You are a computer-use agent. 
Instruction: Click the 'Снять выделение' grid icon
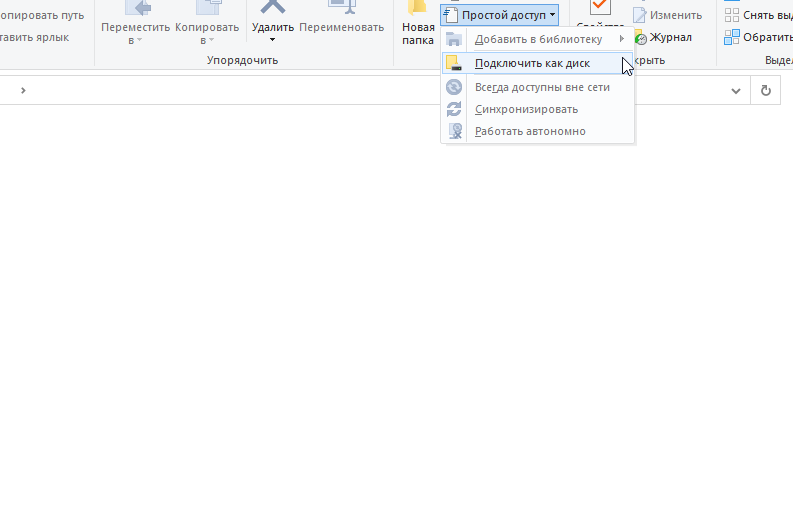pos(732,15)
